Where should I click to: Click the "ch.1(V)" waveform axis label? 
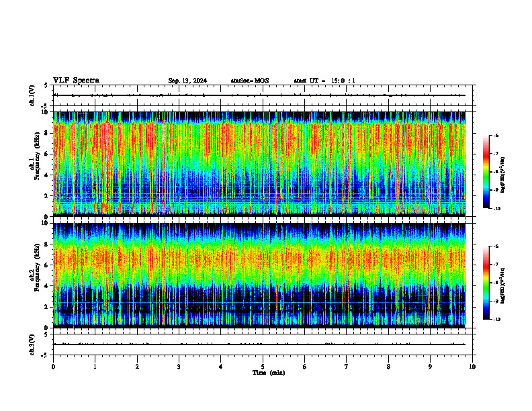click(32, 95)
